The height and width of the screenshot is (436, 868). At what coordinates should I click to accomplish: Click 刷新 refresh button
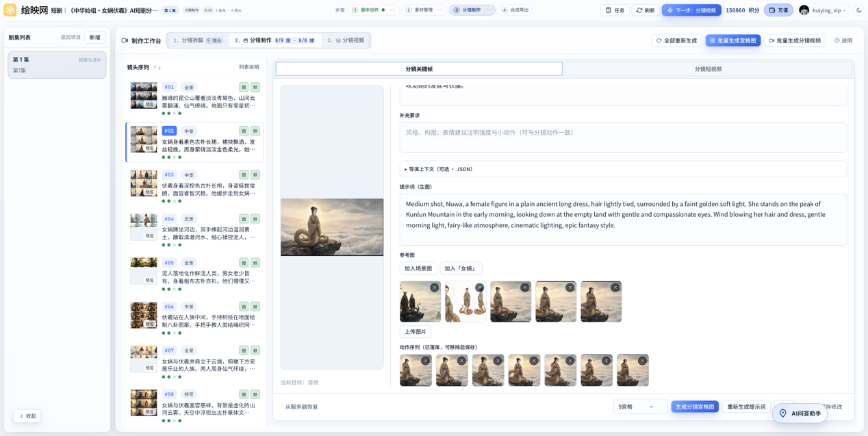(x=646, y=10)
